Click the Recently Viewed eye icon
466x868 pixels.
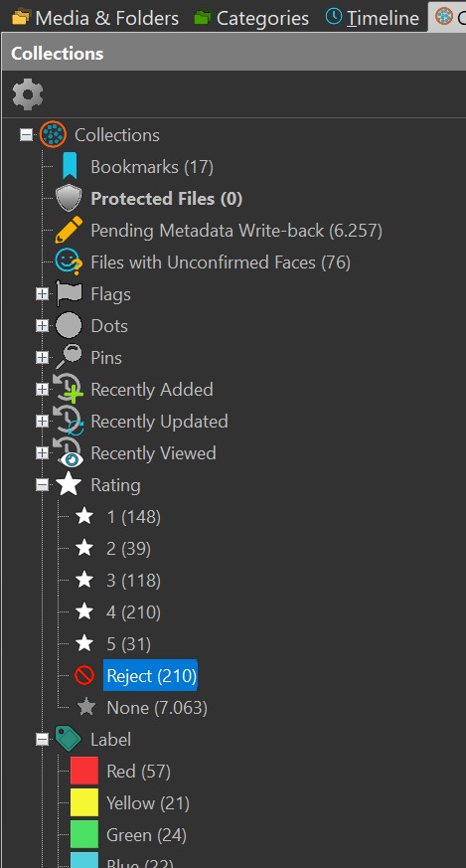(69, 454)
